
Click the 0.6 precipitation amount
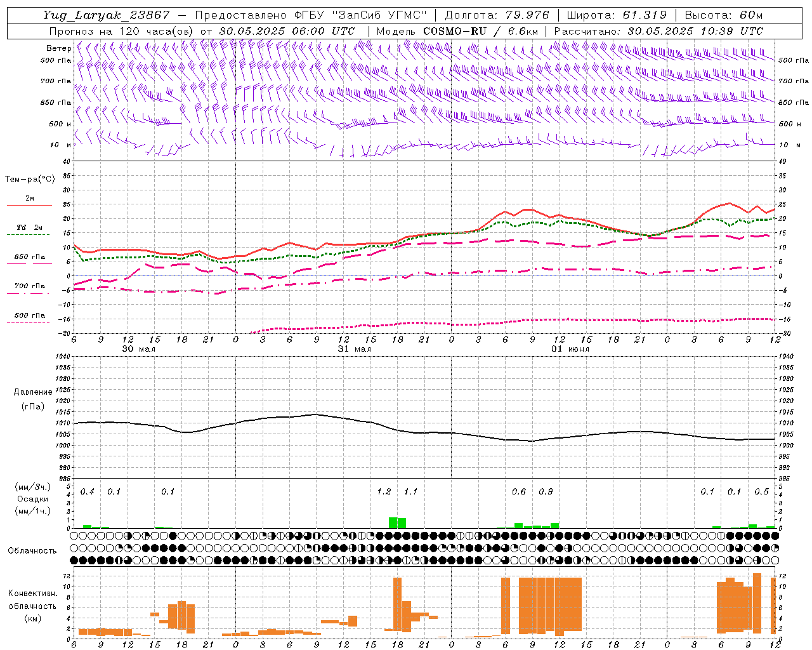[x=519, y=492]
